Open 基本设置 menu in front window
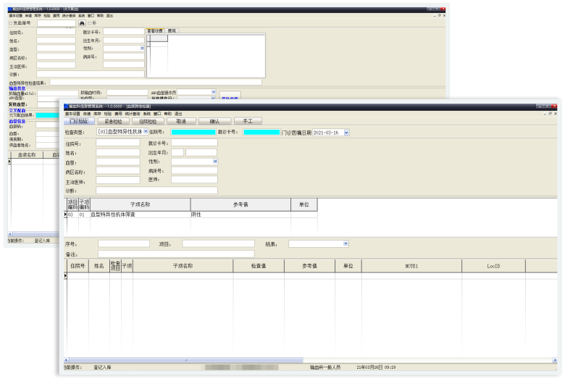Viewport: 565px width, 392px height. point(72,114)
